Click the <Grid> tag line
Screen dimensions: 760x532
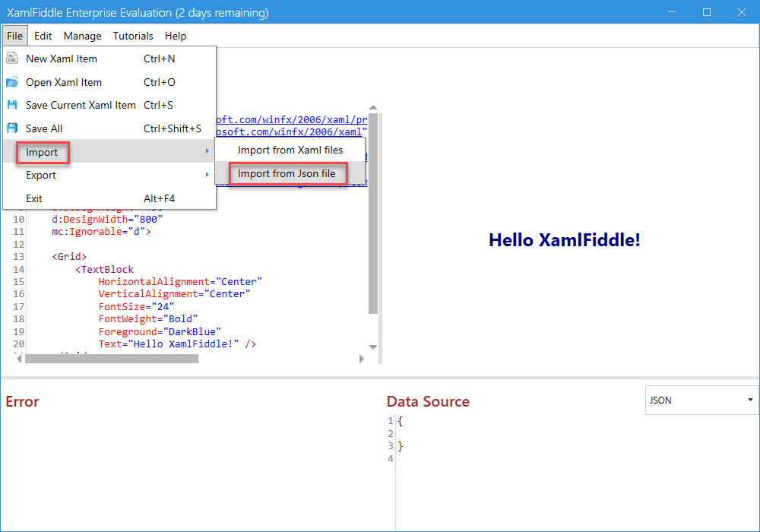click(x=69, y=256)
